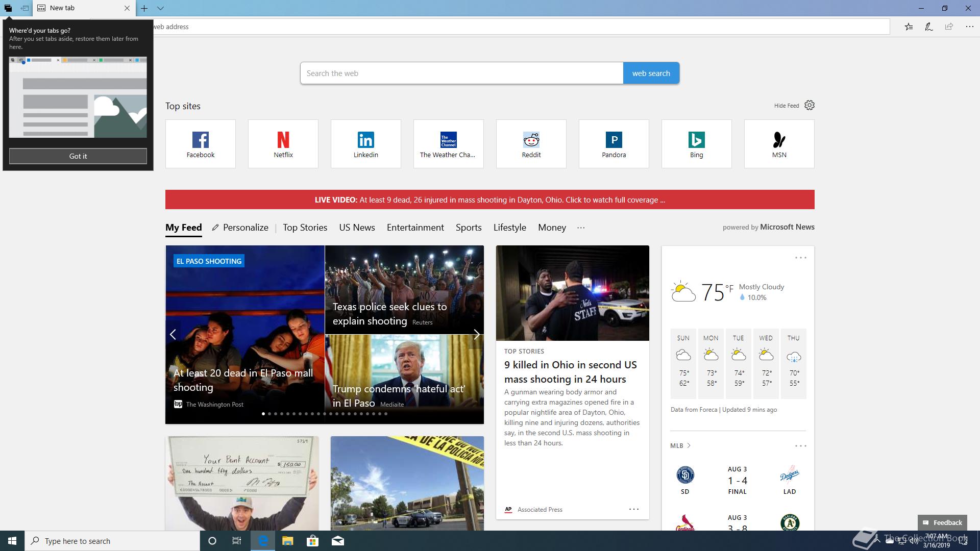Screen dimensions: 980x551
Task: Open Mail app from taskbar
Action: pos(338,541)
